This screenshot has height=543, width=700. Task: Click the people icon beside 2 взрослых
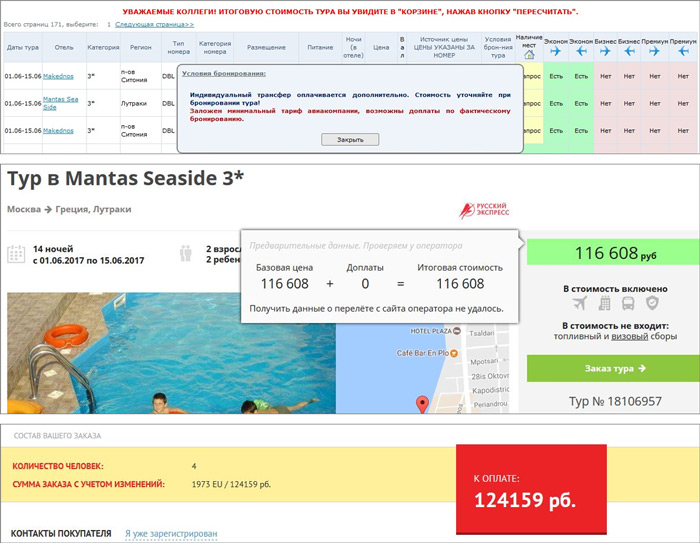coord(185,253)
